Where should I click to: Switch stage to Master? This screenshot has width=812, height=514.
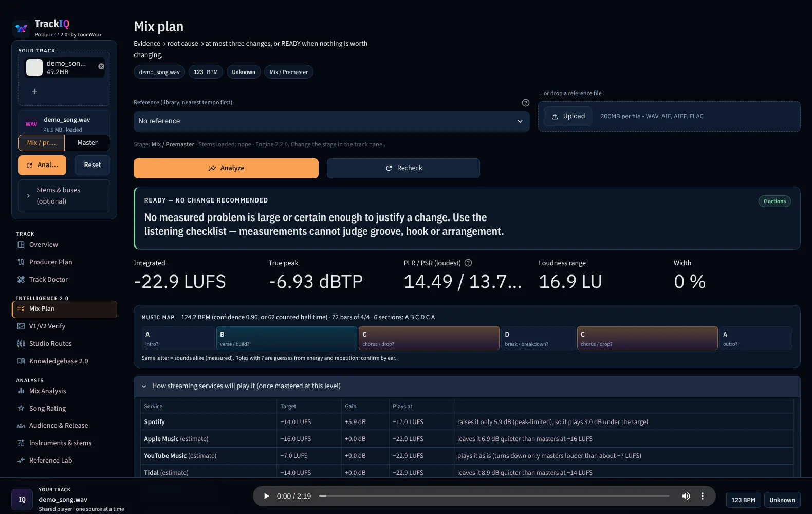tap(87, 143)
